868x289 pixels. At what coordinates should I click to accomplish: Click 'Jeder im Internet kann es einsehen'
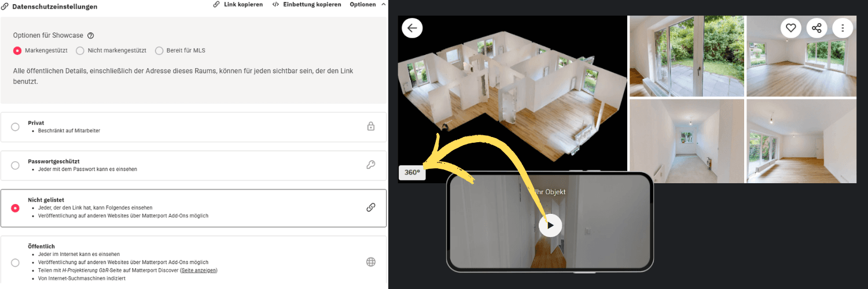click(x=79, y=254)
